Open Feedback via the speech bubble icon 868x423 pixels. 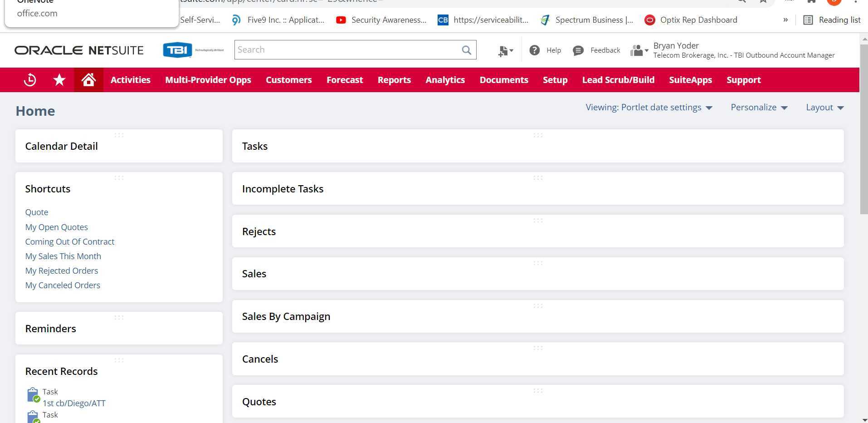tap(578, 50)
